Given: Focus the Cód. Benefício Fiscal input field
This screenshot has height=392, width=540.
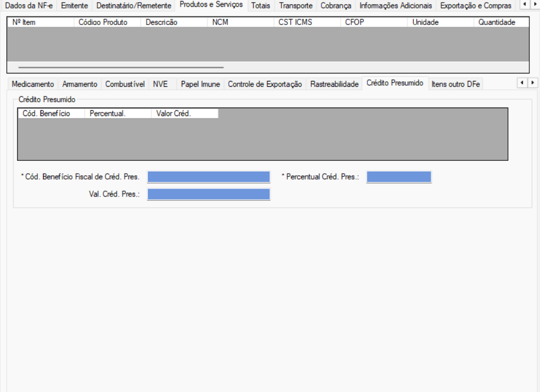Looking at the screenshot, I should click(209, 177).
